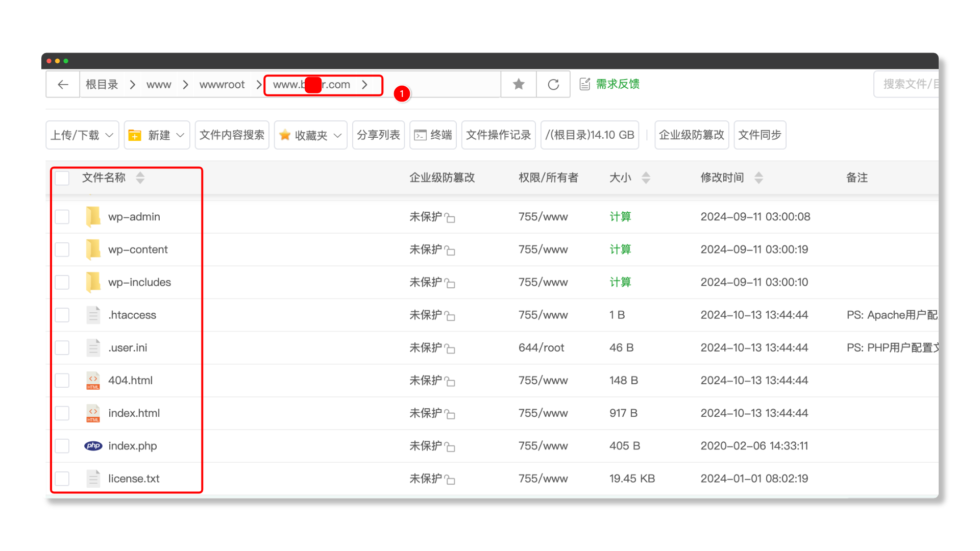Go to www breadcrumb
The image size is (980, 551).
click(x=159, y=85)
